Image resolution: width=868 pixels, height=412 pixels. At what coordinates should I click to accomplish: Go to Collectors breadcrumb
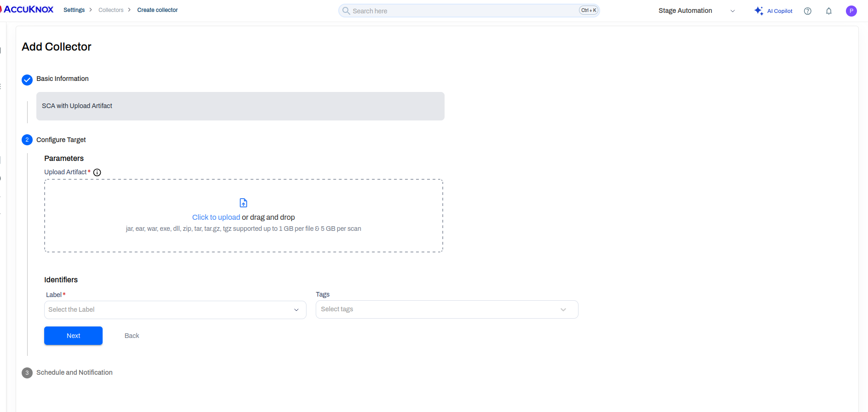[x=111, y=10]
